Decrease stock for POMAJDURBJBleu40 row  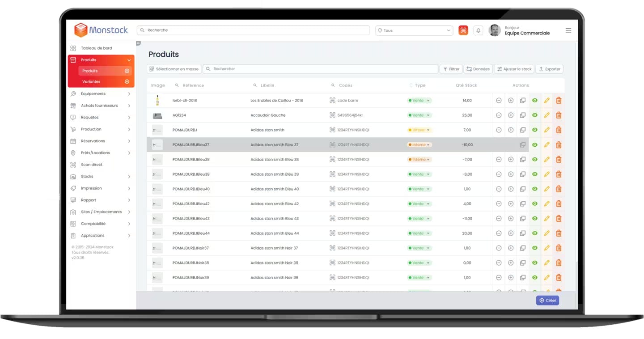point(499,189)
